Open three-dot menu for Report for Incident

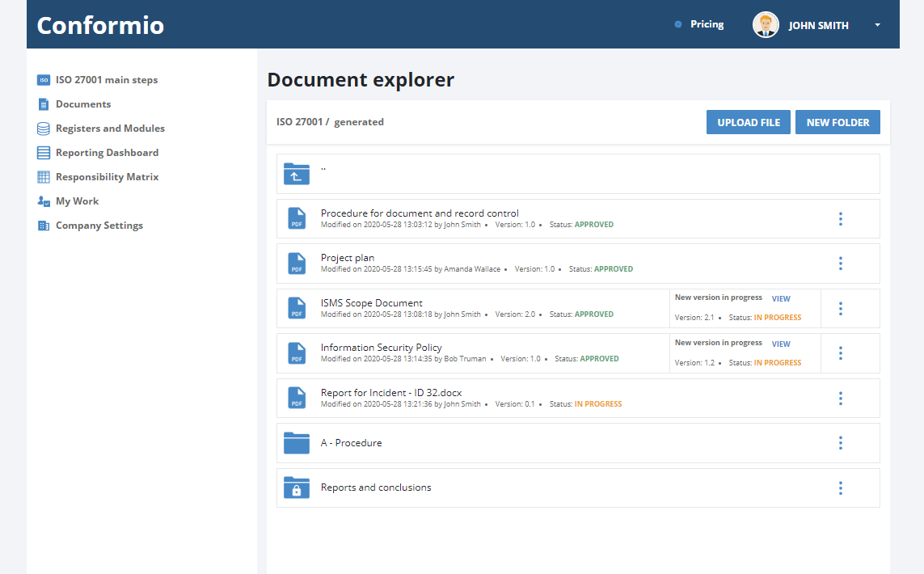pyautogui.click(x=840, y=399)
